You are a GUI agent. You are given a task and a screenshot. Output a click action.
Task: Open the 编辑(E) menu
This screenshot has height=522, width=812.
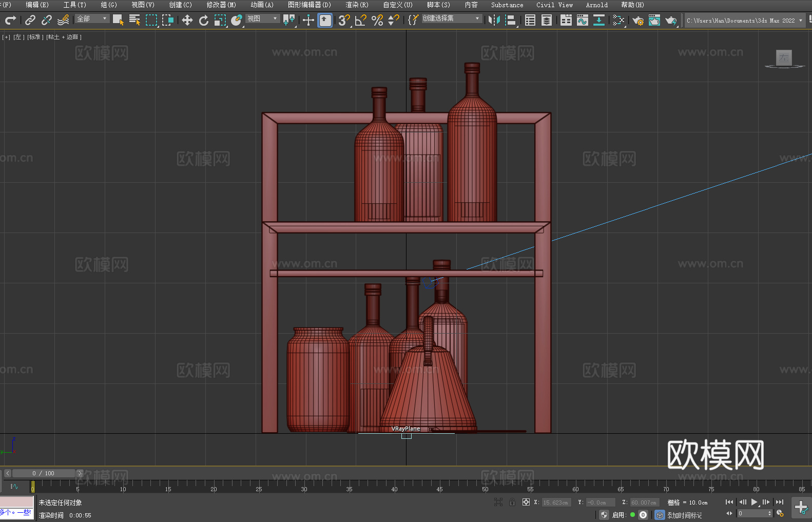[x=37, y=5]
